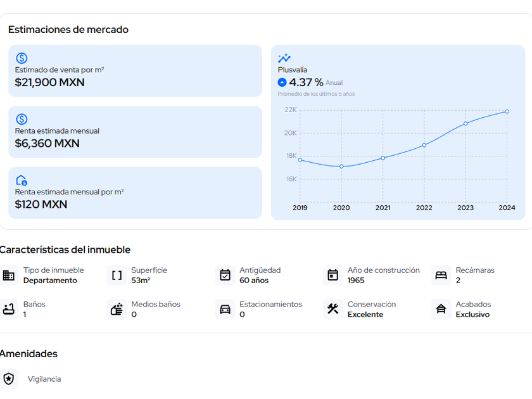Click the Vigilancia shield icon
This screenshot has width=532, height=399.
[x=8, y=379]
